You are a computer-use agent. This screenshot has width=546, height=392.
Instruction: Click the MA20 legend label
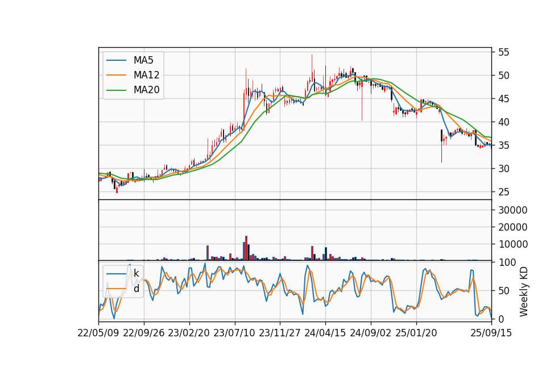(x=146, y=90)
